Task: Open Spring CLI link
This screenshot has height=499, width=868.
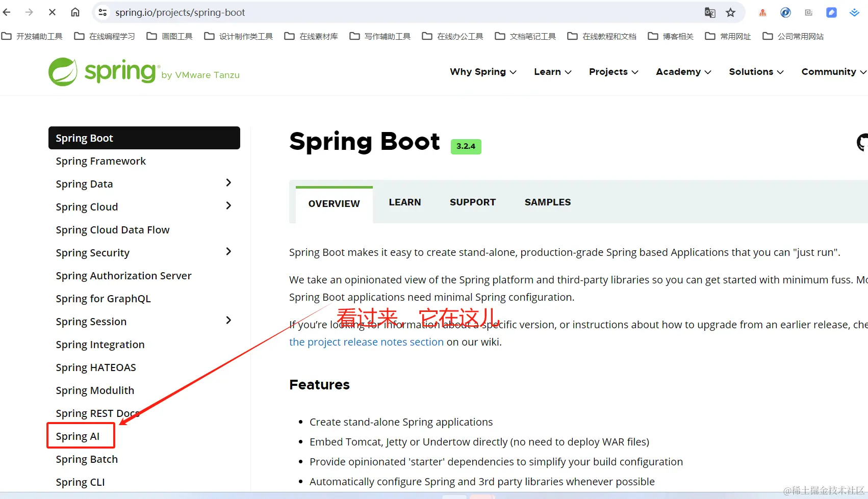Action: pos(81,482)
